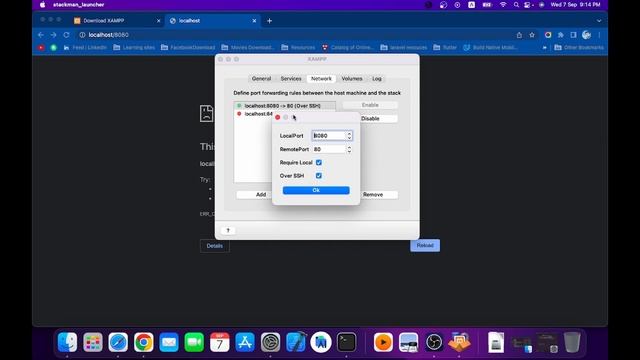The height and width of the screenshot is (360, 640).
Task: Click the Details button on error page
Action: tap(215, 246)
